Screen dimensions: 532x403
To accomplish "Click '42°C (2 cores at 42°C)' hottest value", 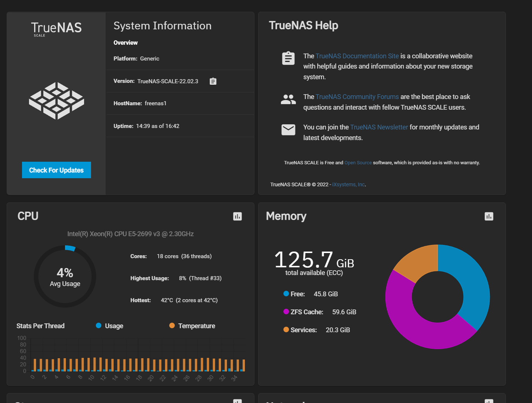I will click(189, 300).
